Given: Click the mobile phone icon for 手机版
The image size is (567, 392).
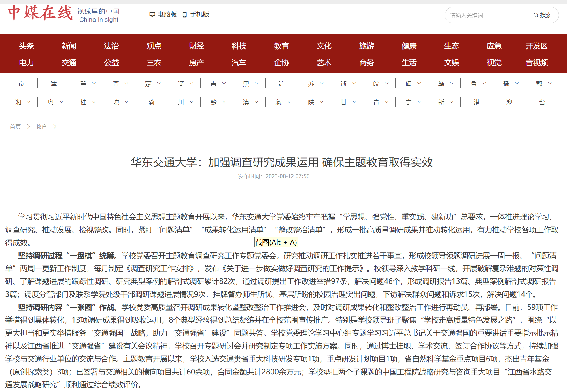Looking at the screenshot, I should (185, 15).
